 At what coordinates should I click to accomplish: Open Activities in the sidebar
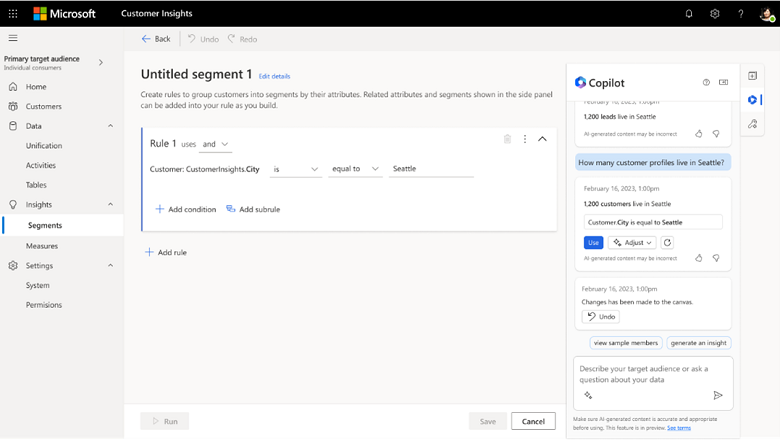[41, 165]
